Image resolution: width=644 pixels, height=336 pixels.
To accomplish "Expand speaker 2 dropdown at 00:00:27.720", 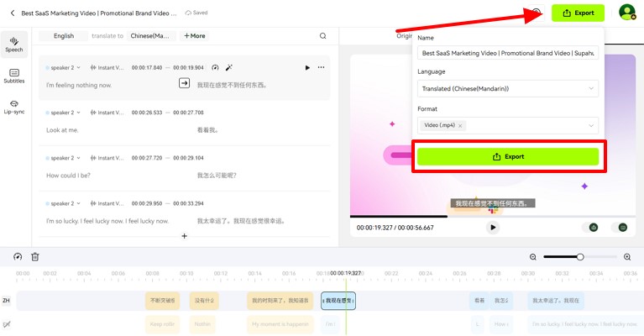I will [63, 158].
